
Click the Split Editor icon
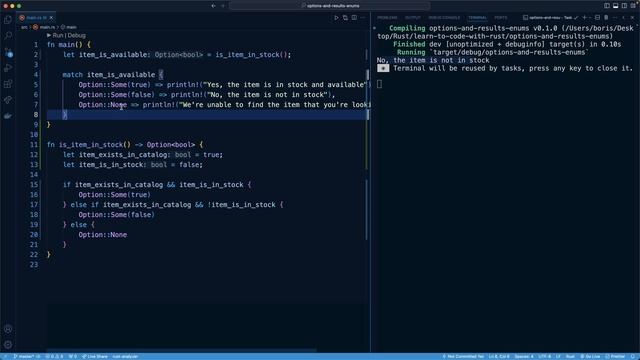point(354,18)
